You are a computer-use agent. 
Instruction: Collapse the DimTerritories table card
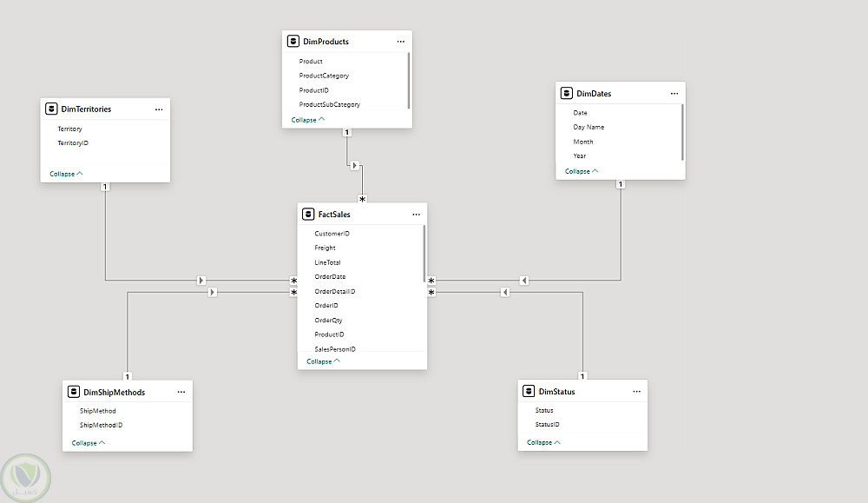(x=66, y=174)
